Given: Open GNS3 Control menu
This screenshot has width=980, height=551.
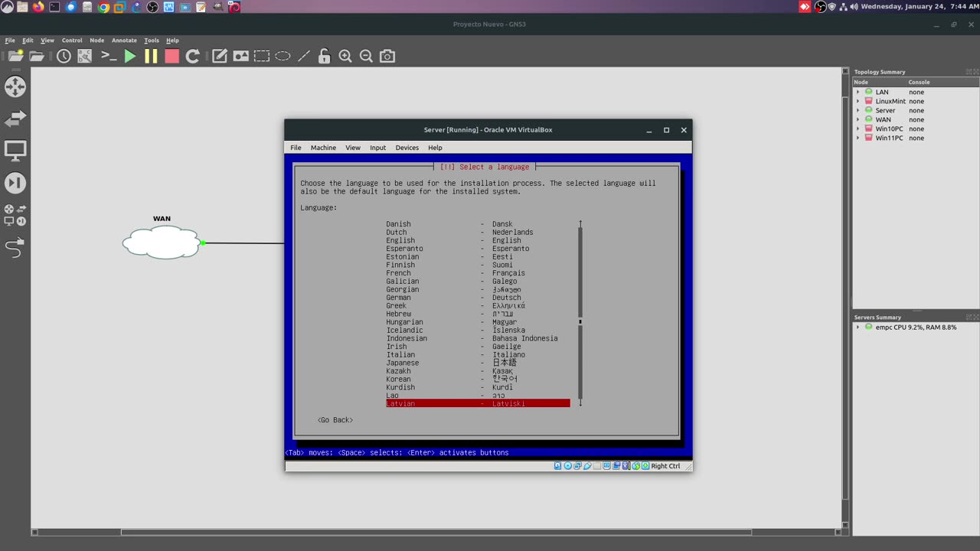Looking at the screenshot, I should click(72, 41).
